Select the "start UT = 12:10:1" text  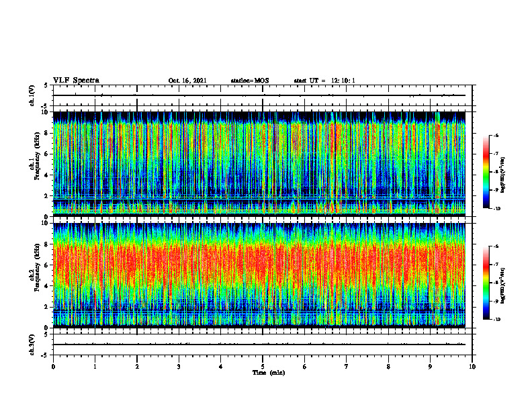point(324,81)
